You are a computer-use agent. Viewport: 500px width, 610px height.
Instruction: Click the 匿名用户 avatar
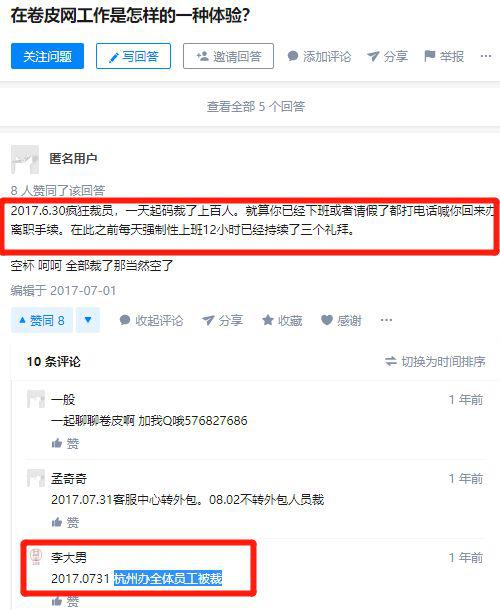tap(25, 159)
